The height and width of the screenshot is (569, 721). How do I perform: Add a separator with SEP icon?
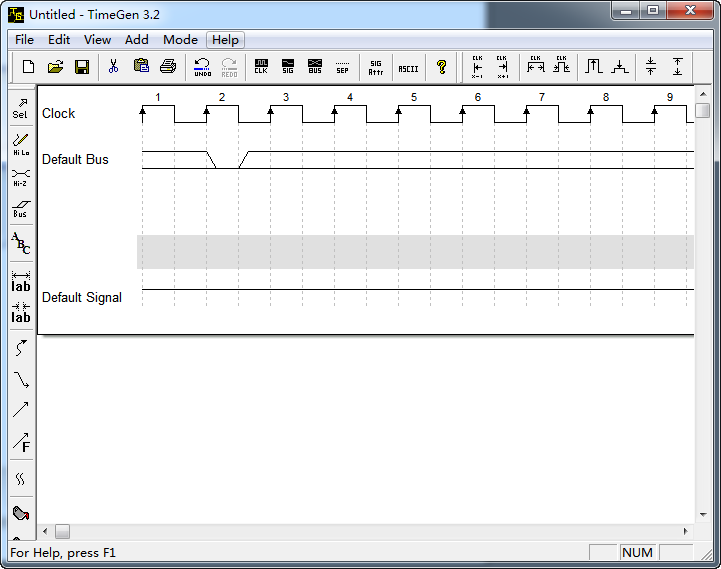point(342,67)
